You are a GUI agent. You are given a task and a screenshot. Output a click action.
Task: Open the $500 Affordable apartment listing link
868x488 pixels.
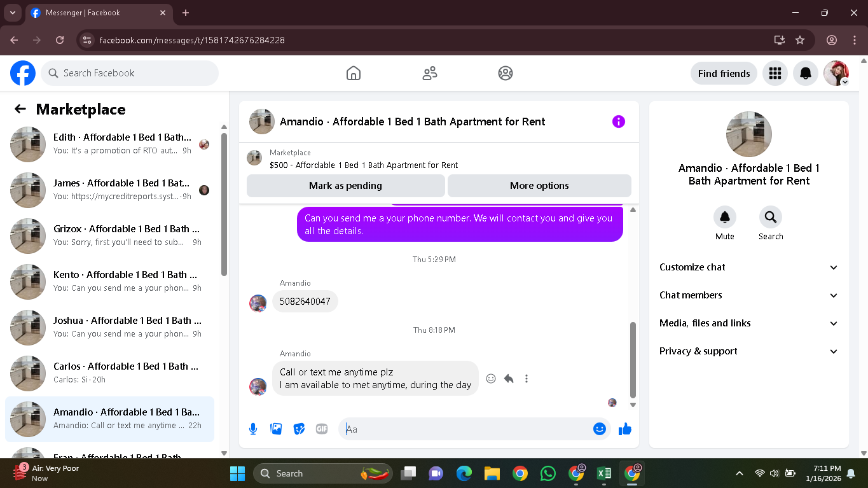coord(364,165)
